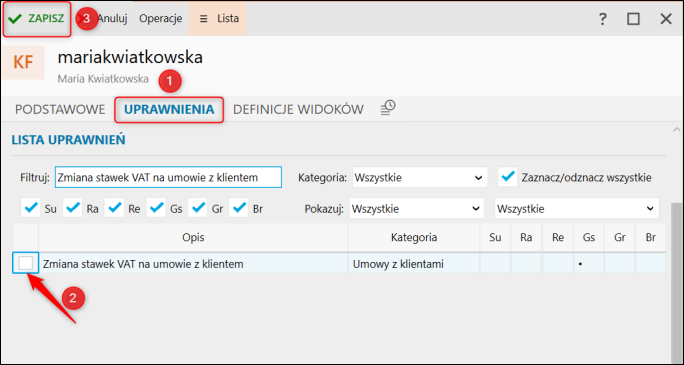Viewport: 684px width, 365px height.
Task: Click the Su column header
Action: pos(495,237)
